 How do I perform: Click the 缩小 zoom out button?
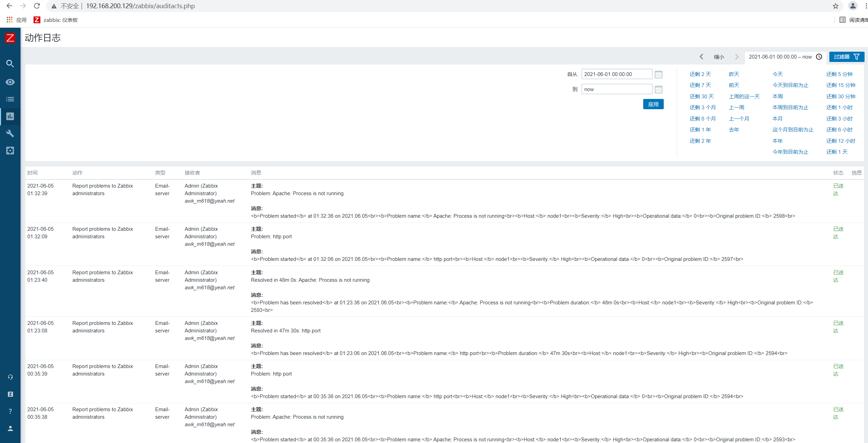point(719,57)
